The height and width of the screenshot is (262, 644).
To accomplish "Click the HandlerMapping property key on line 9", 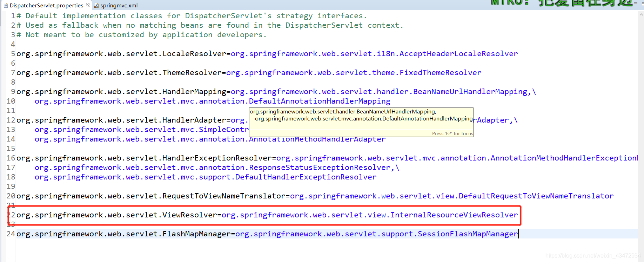I will pos(121,92).
